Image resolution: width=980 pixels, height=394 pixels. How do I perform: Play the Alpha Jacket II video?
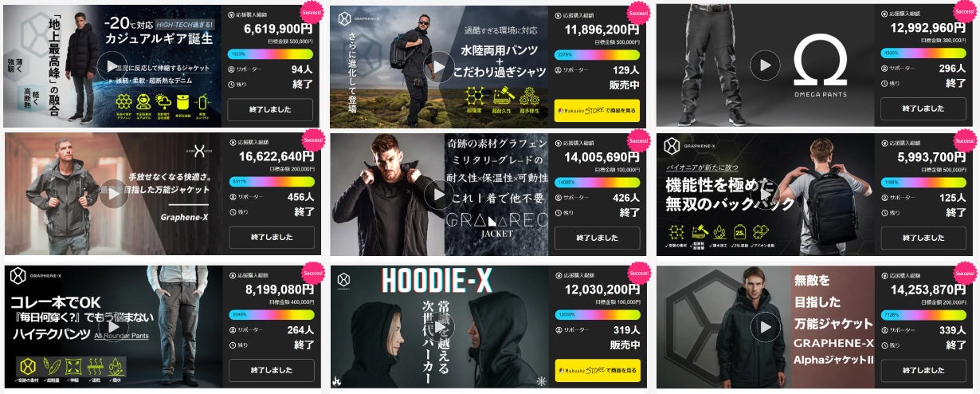coord(766,327)
